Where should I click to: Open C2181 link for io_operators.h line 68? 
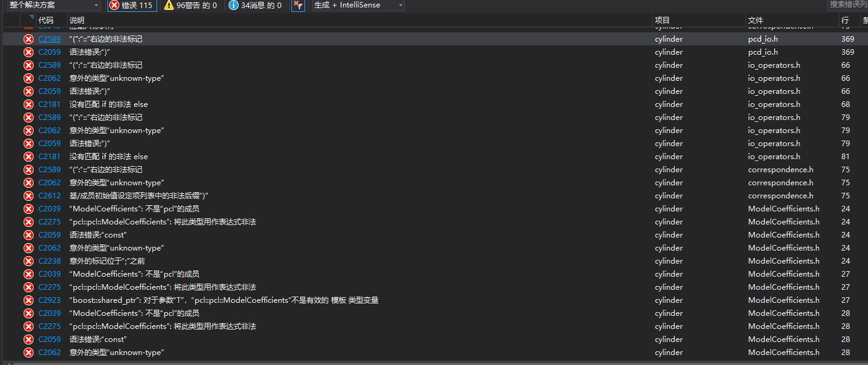[50, 104]
